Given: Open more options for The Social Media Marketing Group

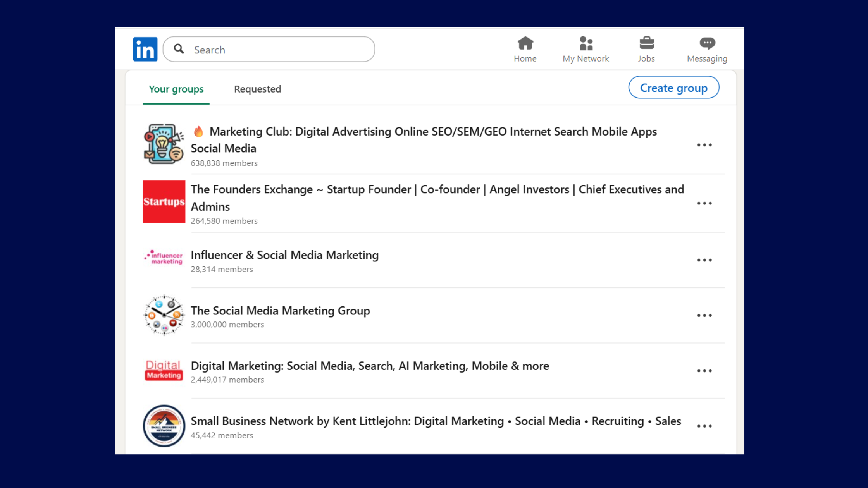Looking at the screenshot, I should click(x=704, y=316).
